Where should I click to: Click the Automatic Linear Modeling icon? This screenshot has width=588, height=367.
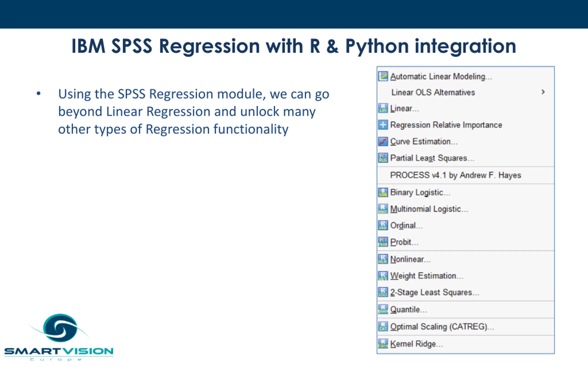coord(383,76)
